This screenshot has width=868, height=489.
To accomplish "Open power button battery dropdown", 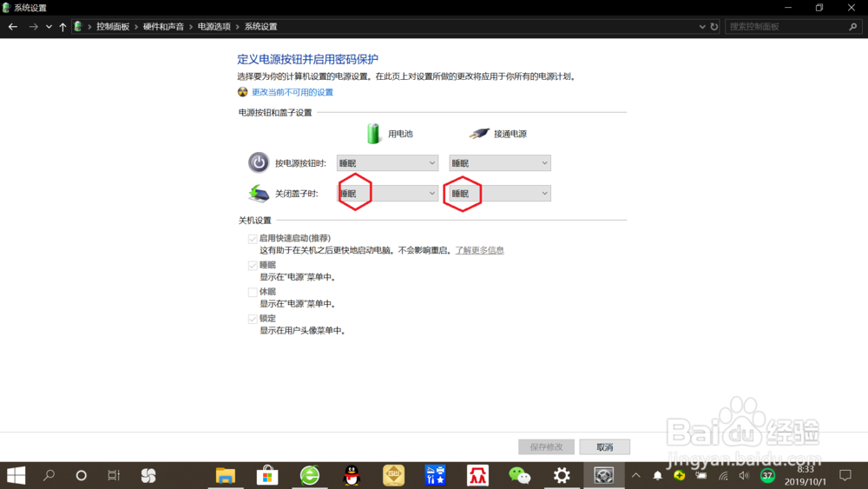I will click(x=387, y=162).
